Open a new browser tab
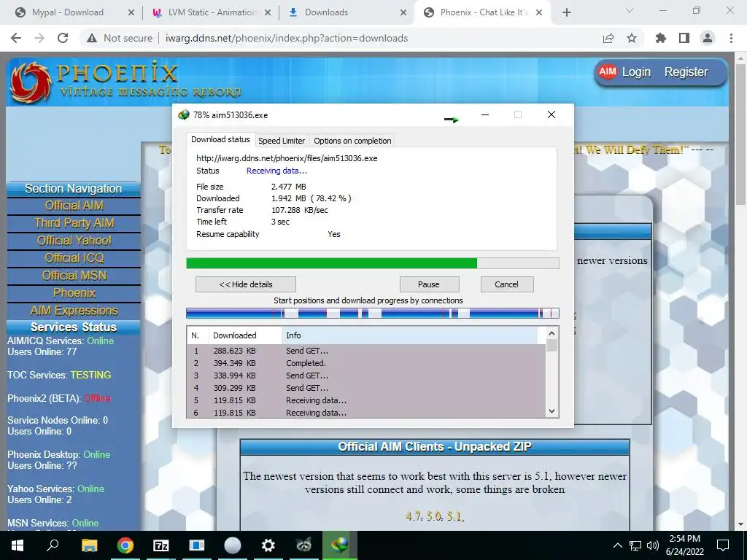Screen dimensions: 747x560 pyautogui.click(x=566, y=12)
